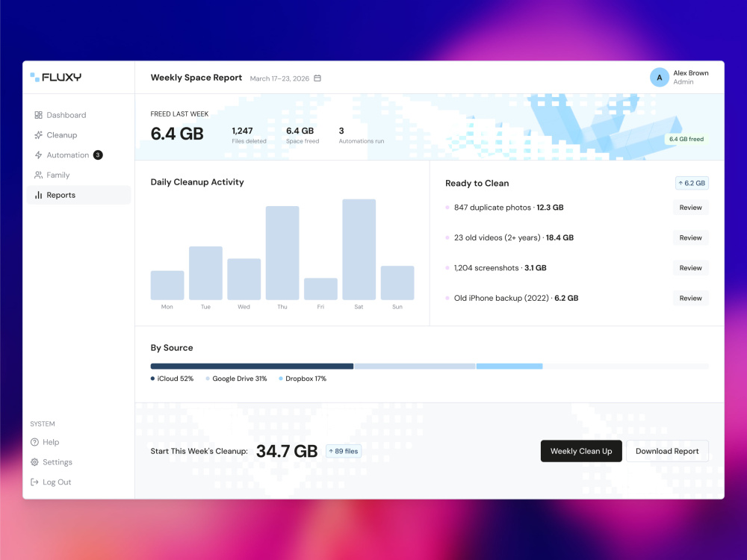Image resolution: width=747 pixels, height=560 pixels.
Task: Click the 23 old videos row text
Action: click(514, 237)
